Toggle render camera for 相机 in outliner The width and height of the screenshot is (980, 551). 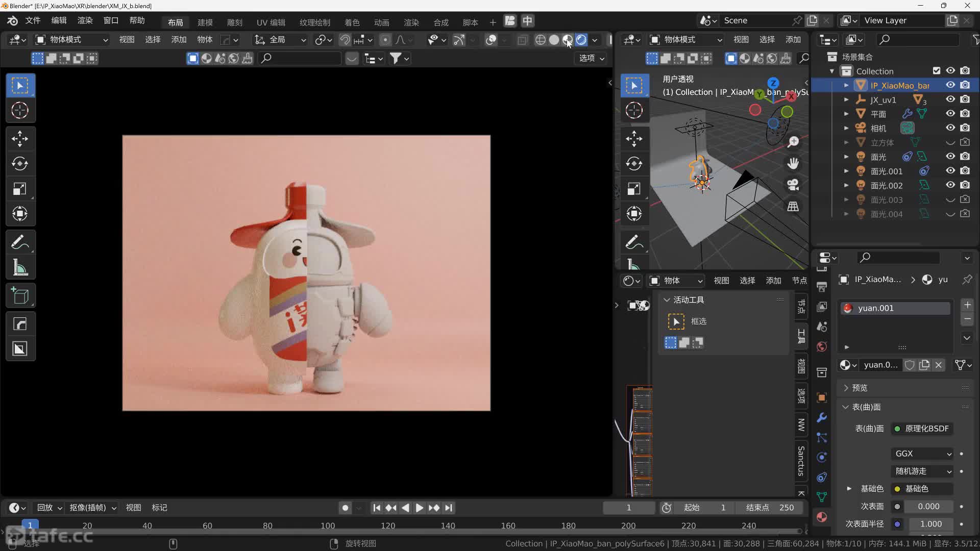[965, 128]
